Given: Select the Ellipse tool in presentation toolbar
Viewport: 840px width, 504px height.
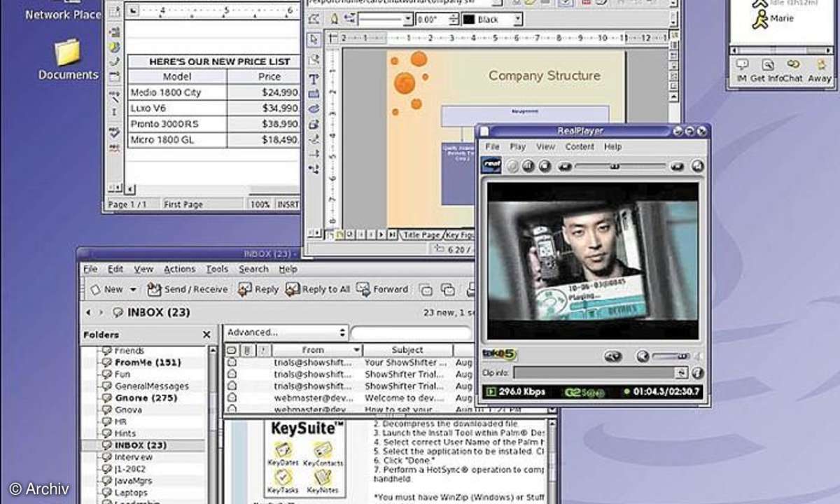Looking at the screenshot, I should 314,108.
